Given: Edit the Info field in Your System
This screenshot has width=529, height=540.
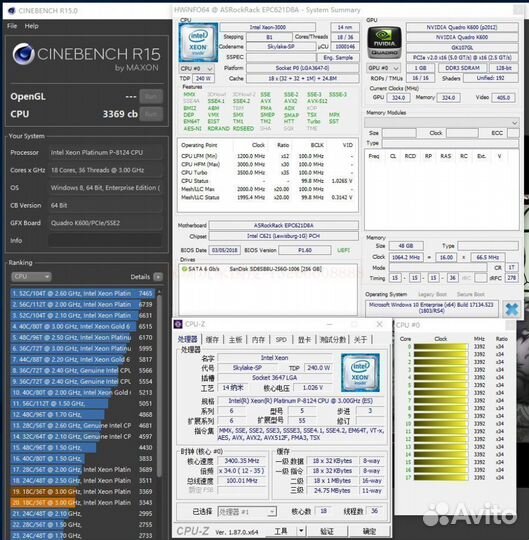Looking at the screenshot, I should pos(105,240).
